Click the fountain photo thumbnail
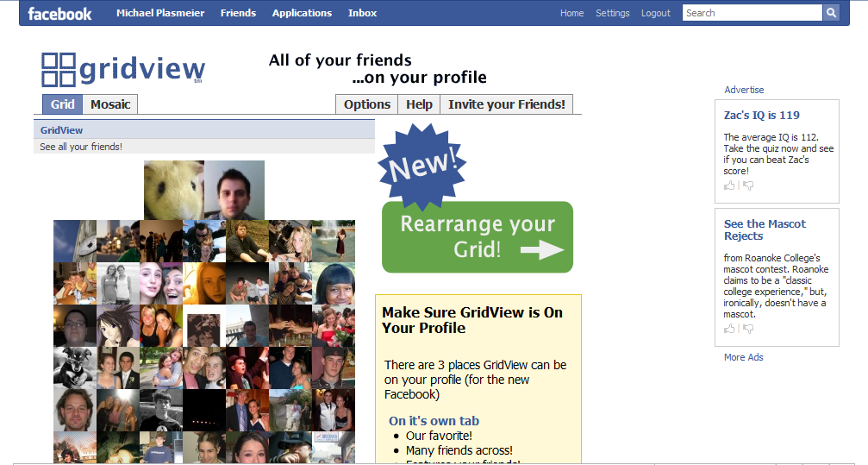Image resolution: width=868 pixels, height=465 pixels. point(334,241)
